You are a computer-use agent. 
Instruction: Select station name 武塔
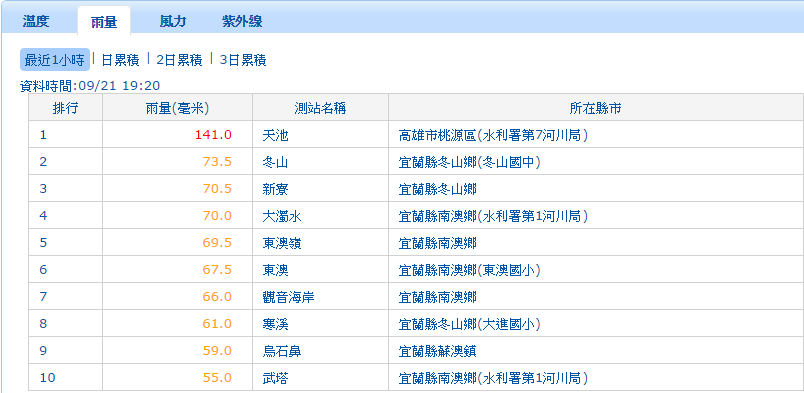click(275, 378)
